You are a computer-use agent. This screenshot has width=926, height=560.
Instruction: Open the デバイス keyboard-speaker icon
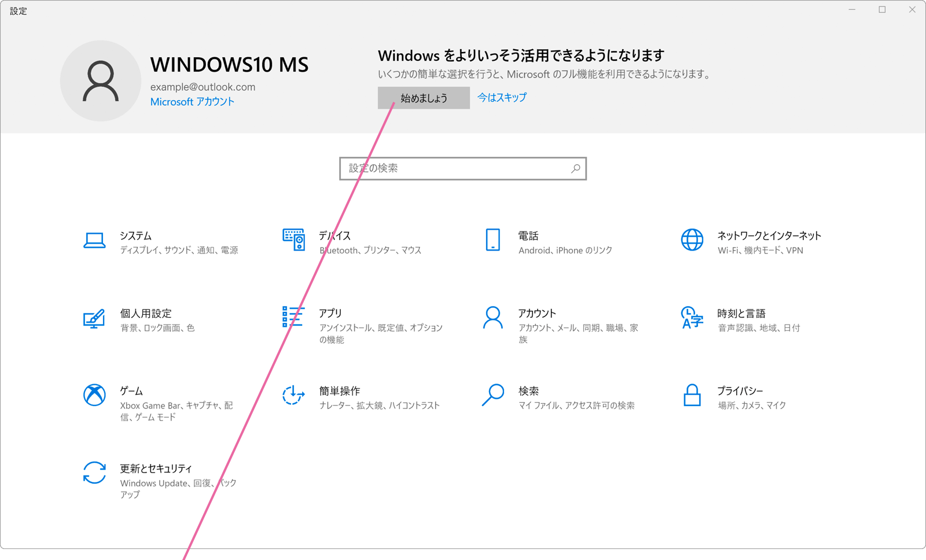coord(293,240)
